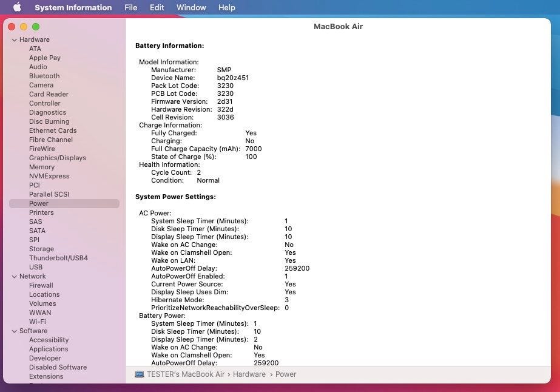The height and width of the screenshot is (392, 560).
Task: Select Applications in the sidebar
Action: click(49, 349)
